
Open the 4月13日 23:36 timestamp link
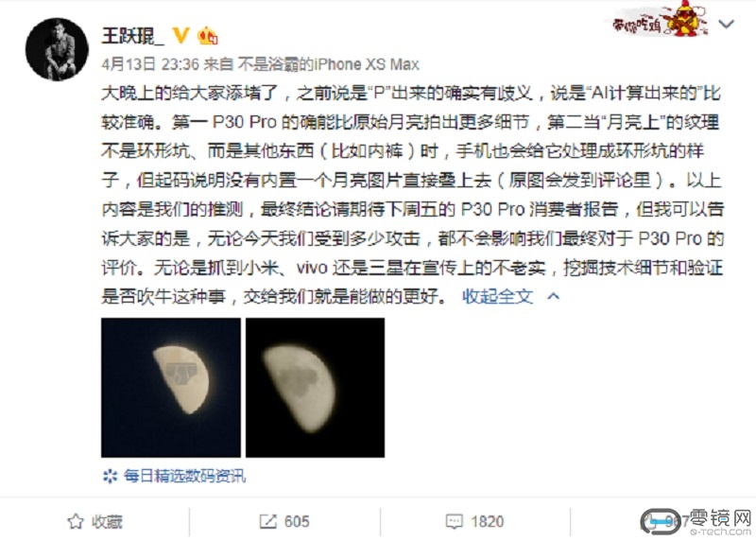point(150,64)
